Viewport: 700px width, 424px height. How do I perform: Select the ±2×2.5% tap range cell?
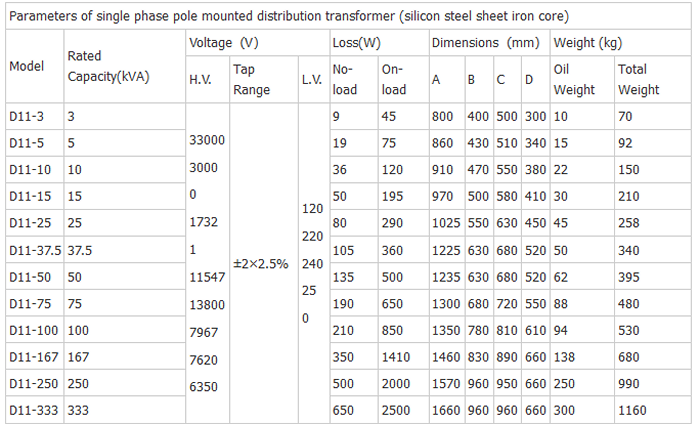[x=260, y=264]
